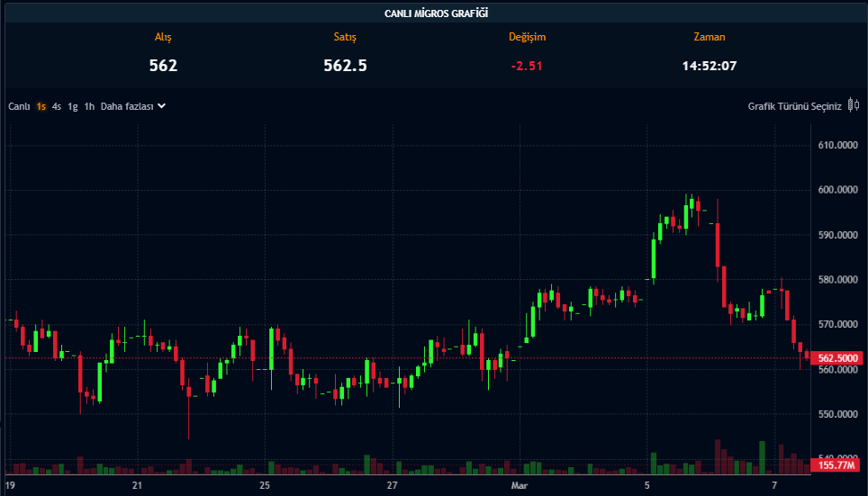Click Grafik Türünü Seçiniz label
Screen dimensions: 868x496
[x=794, y=106]
